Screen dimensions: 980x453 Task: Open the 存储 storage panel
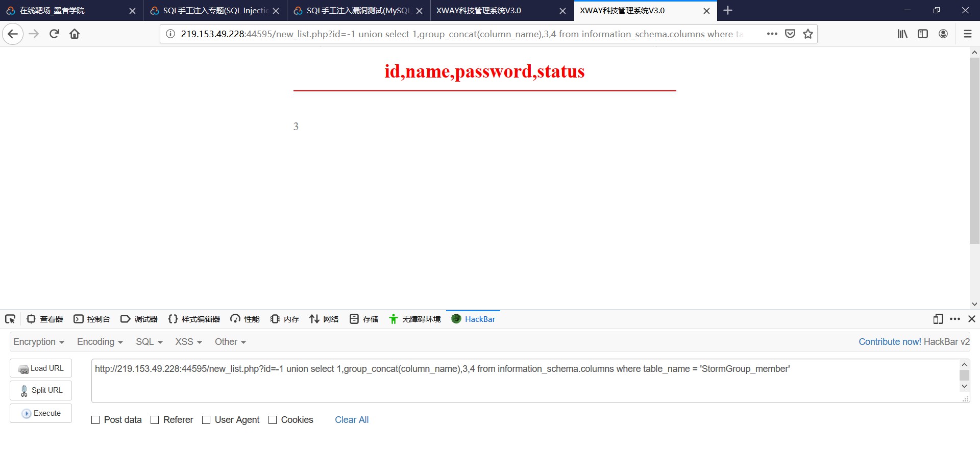click(364, 319)
